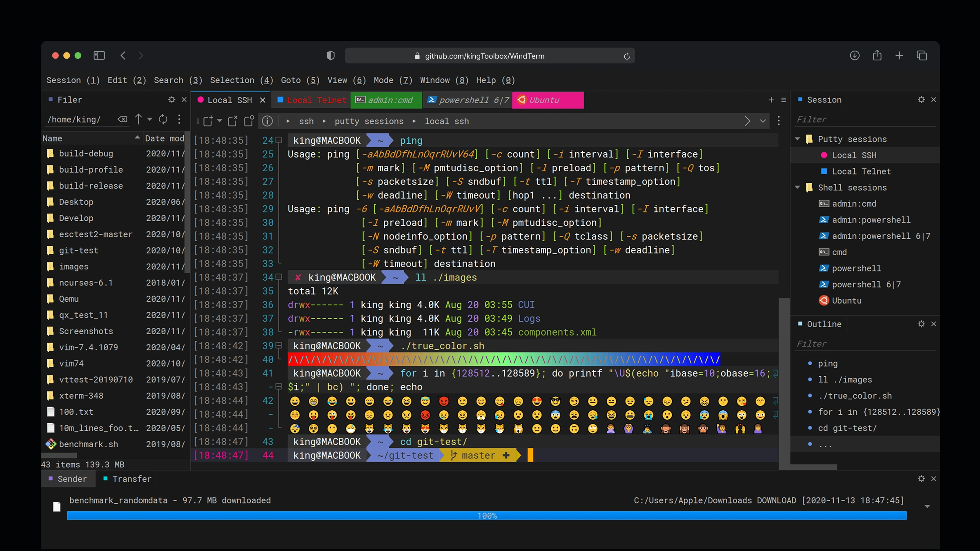This screenshot has height=551, width=980.
Task: Sort files by Date modified column
Action: click(x=165, y=138)
